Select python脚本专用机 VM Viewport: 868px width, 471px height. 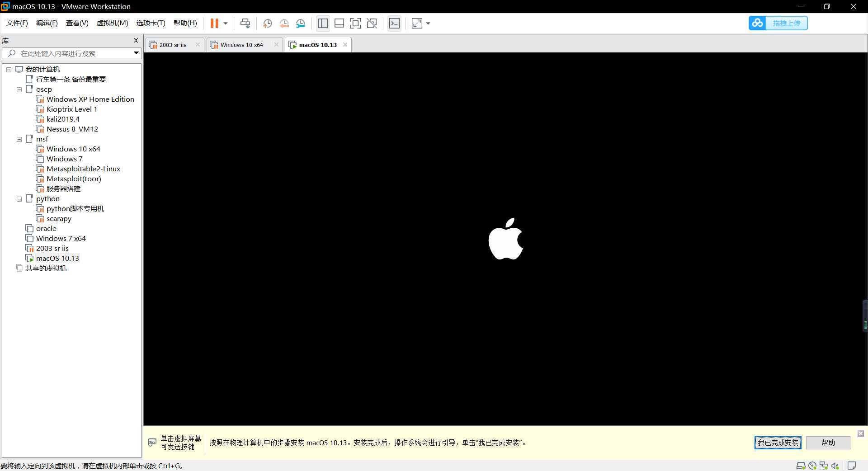(x=75, y=208)
